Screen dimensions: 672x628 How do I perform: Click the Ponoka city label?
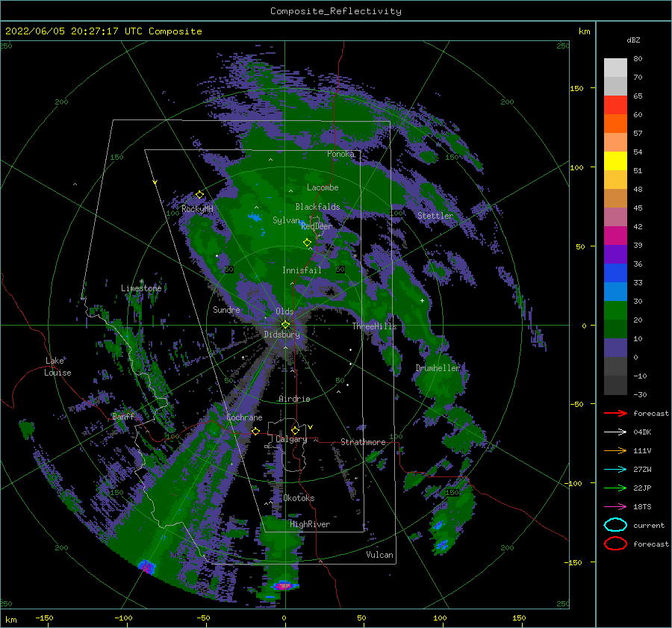[340, 154]
